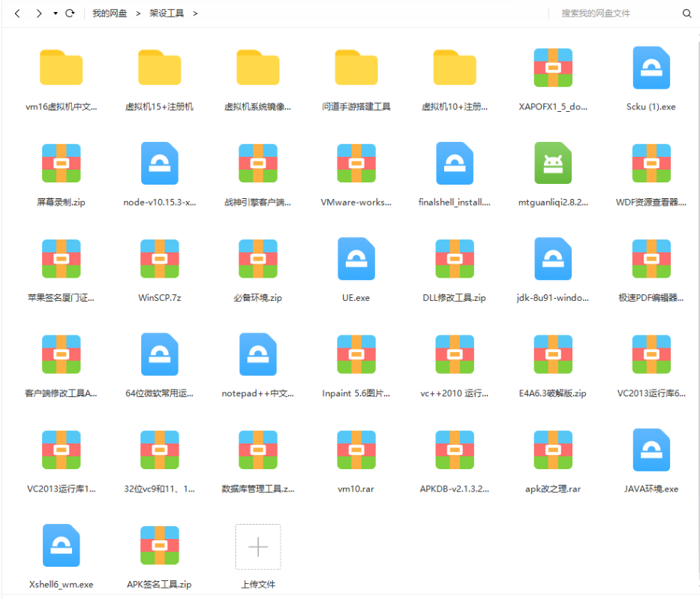Image resolution: width=700 pixels, height=599 pixels.
Task: Select the node-v10.15.3 installer icon
Action: coord(159,163)
